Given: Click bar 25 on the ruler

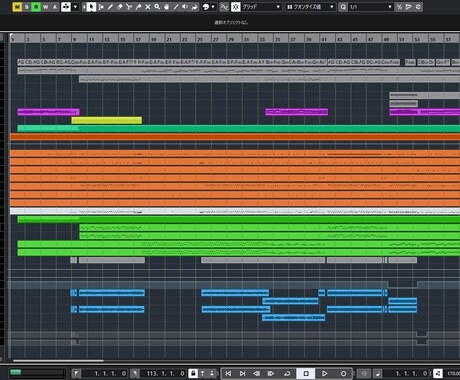Looking at the screenshot, I should (x=200, y=39).
